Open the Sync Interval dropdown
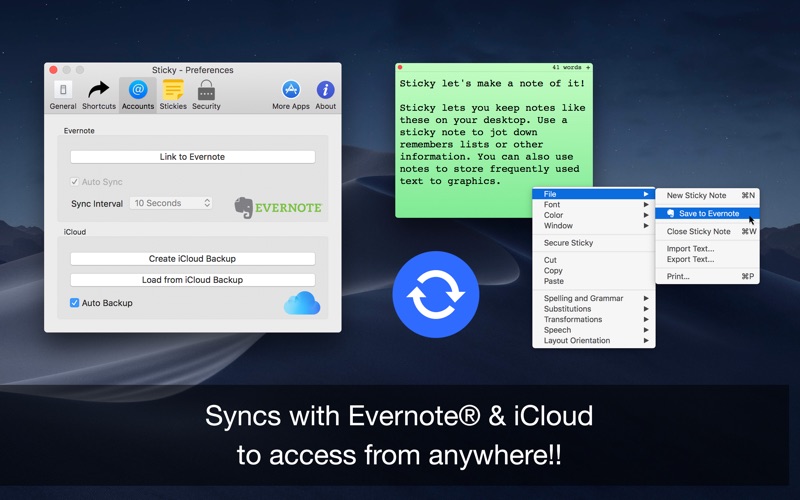800x500 pixels. pos(171,203)
